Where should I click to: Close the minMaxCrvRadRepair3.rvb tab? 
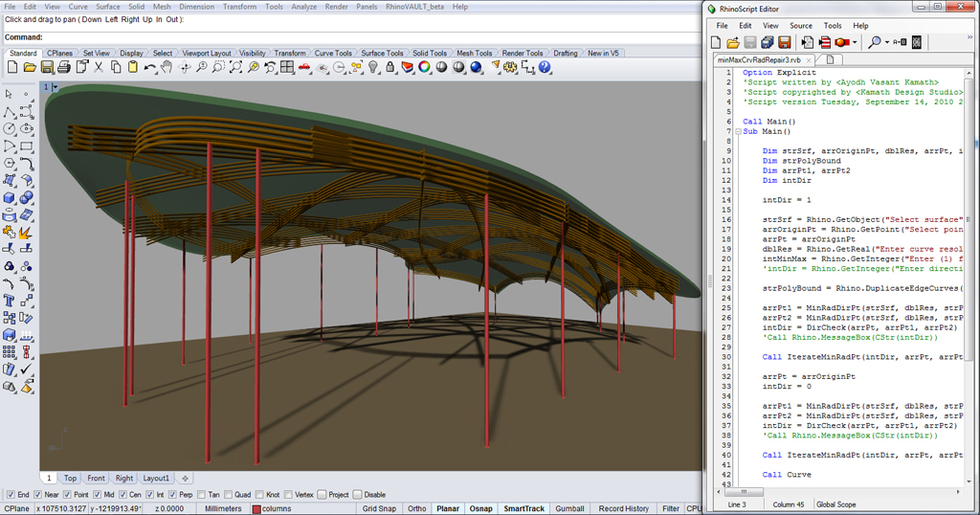pos(809,60)
